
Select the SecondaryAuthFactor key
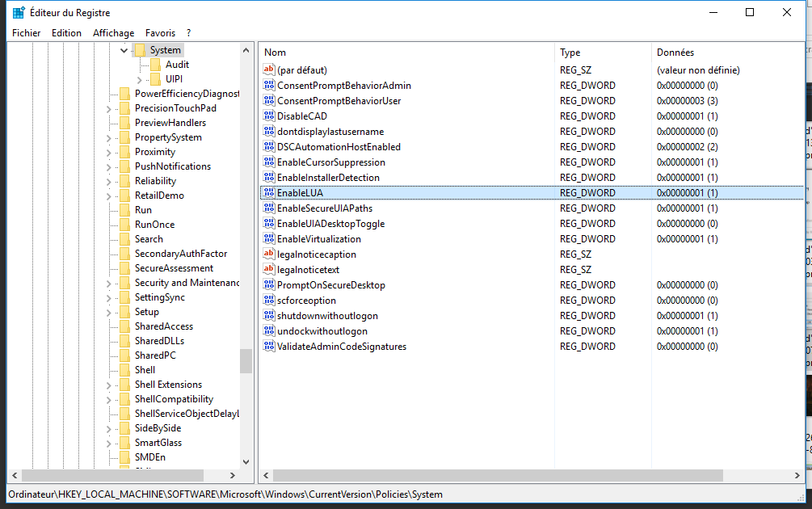coord(181,253)
